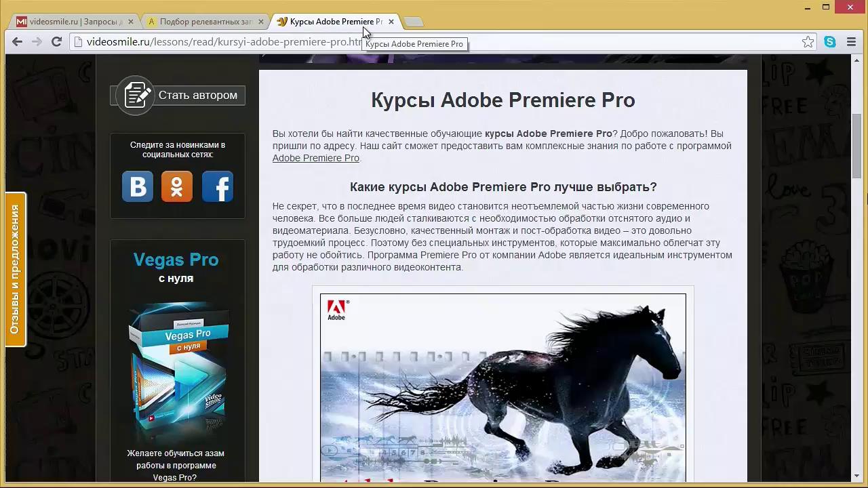Click the Facebook social icon
The width and height of the screenshot is (868, 488).
[218, 186]
